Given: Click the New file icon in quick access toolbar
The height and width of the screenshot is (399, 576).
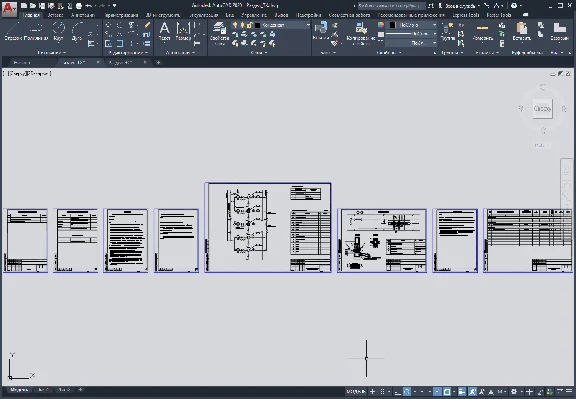Looking at the screenshot, I should [24, 6].
